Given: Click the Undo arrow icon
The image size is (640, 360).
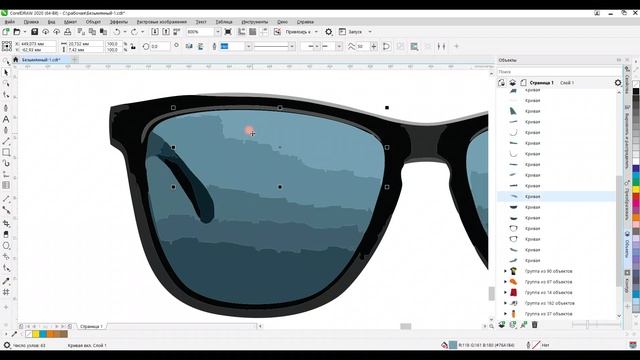Looking at the screenshot, I should 117,32.
